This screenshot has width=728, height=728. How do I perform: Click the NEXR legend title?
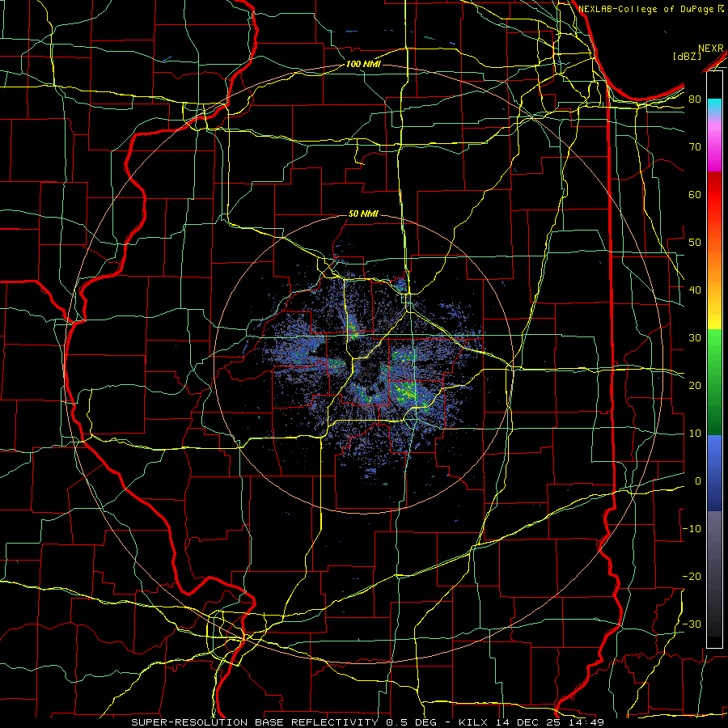coord(711,49)
